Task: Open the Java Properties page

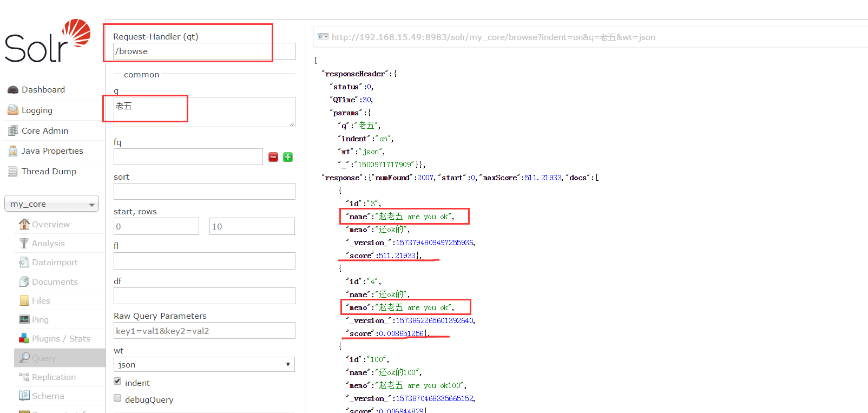Action: tap(52, 151)
